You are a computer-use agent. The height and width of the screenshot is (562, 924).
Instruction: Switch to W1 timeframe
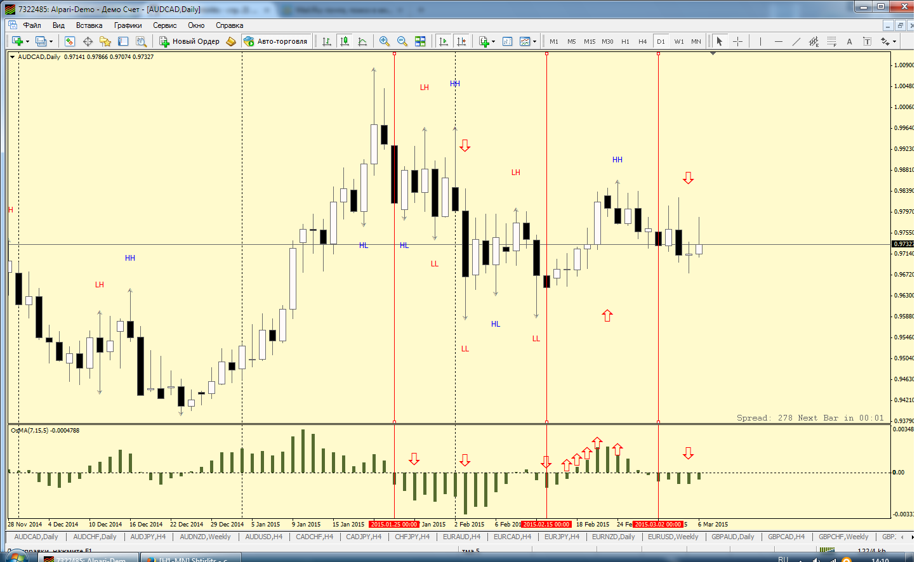pyautogui.click(x=679, y=41)
